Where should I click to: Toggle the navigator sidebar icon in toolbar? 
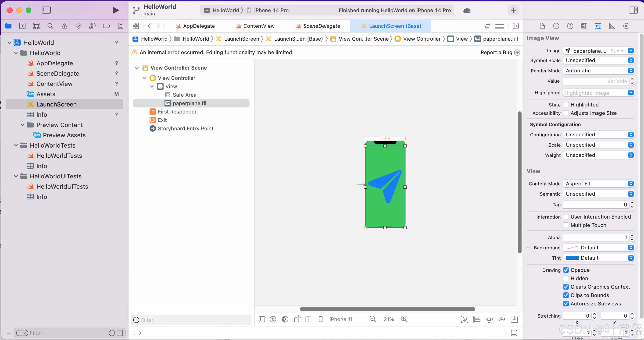pyautogui.click(x=46, y=10)
